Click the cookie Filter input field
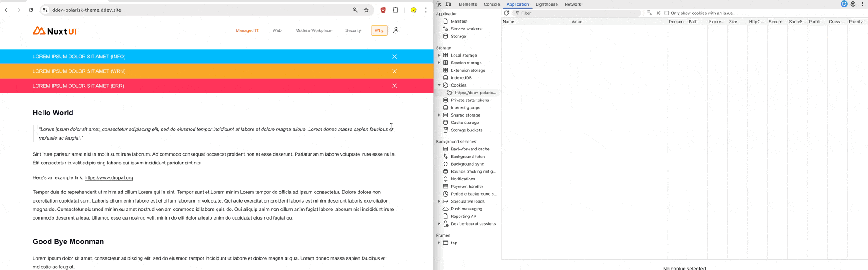Viewport: 868px width, 270px height. (x=577, y=13)
